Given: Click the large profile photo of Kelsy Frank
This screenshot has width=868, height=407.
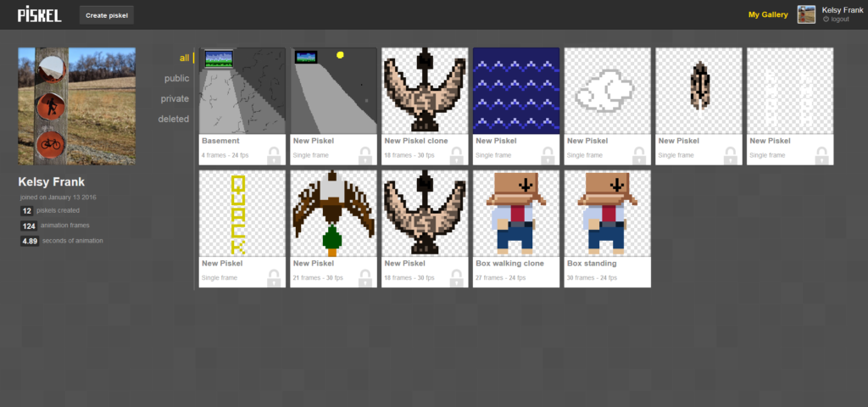Looking at the screenshot, I should 76,106.
